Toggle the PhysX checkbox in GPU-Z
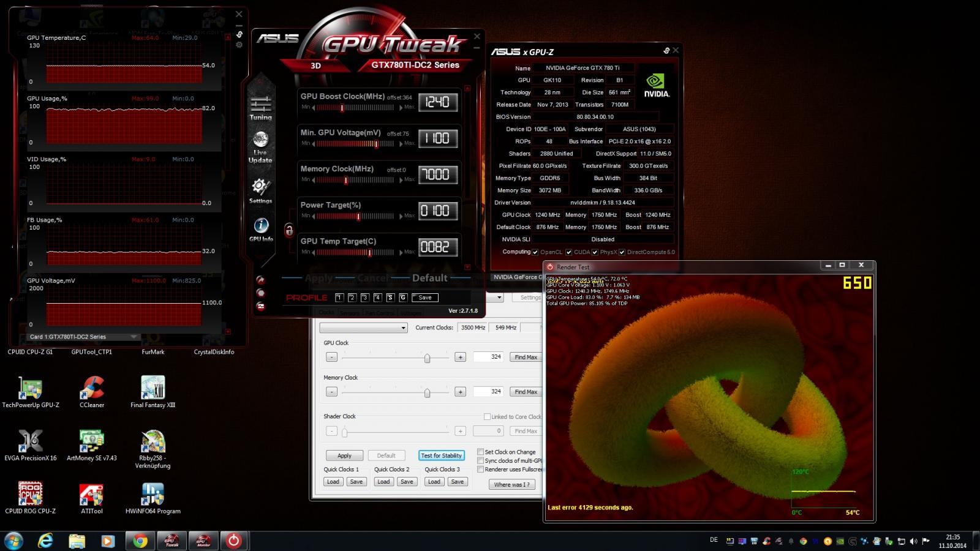This screenshot has width=980, height=551. click(x=595, y=252)
